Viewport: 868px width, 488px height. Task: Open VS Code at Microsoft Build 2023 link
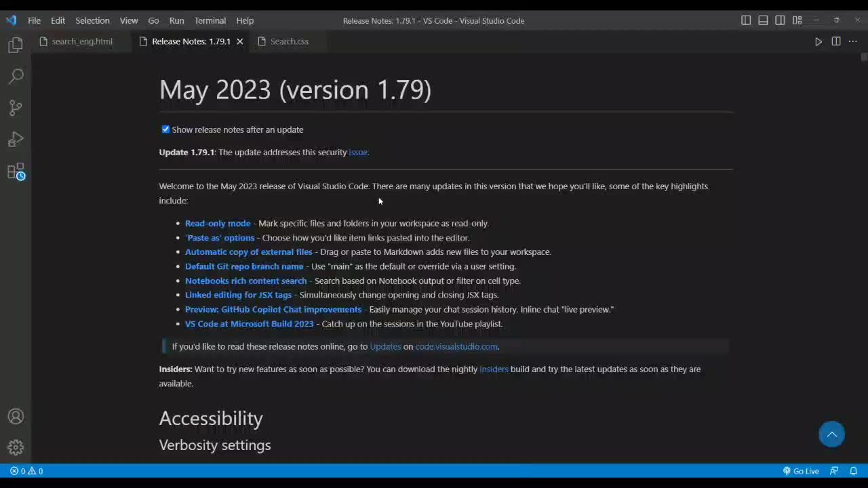[x=249, y=324]
